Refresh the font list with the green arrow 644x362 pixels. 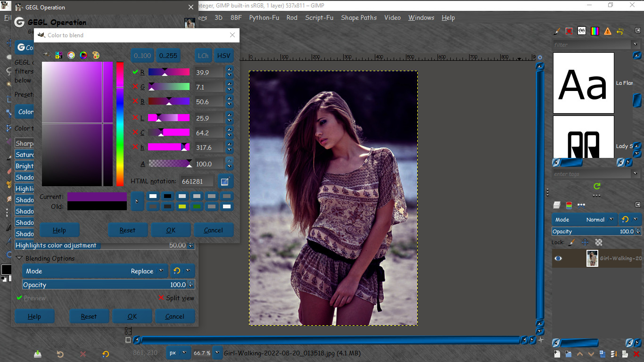coord(597,186)
